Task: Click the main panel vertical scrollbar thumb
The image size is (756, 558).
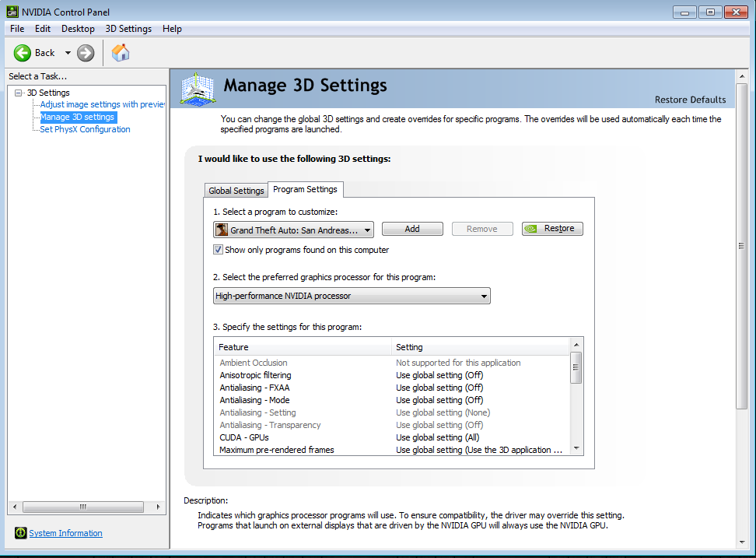Action: click(742, 246)
